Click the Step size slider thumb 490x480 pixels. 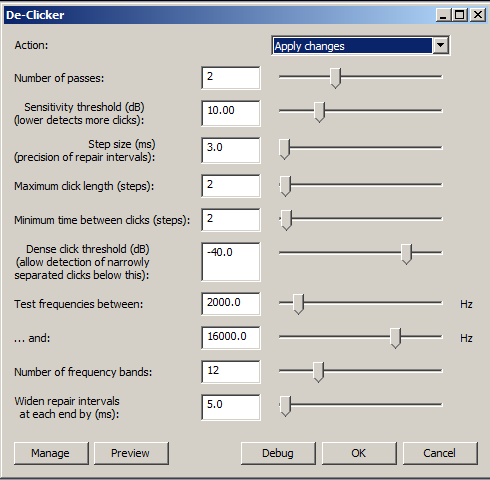coord(284,149)
